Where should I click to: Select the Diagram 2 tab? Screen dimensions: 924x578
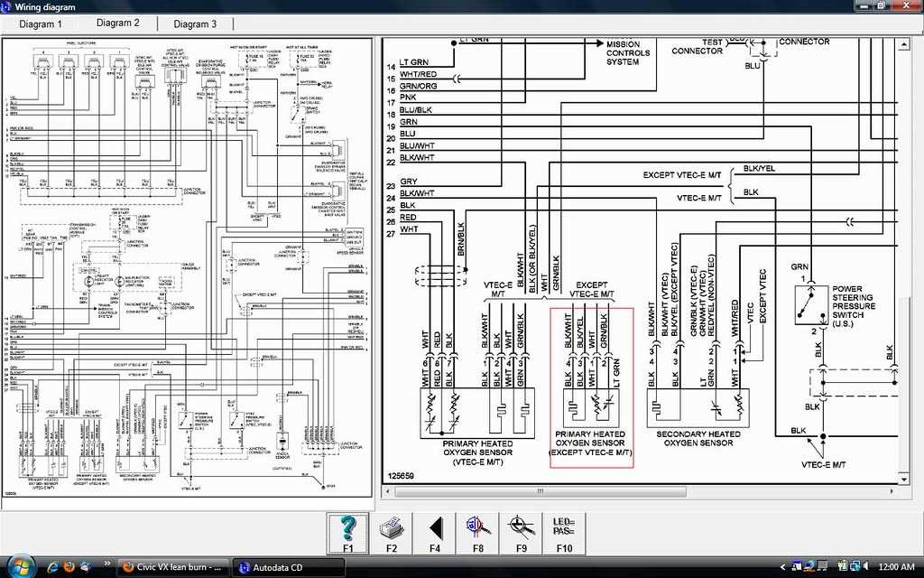118,23
